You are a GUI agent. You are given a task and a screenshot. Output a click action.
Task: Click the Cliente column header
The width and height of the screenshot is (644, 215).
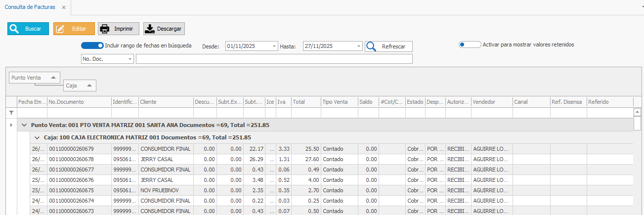click(x=165, y=102)
